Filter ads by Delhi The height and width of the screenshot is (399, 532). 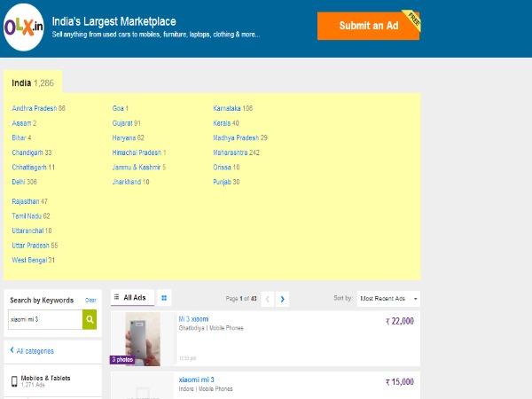(25, 182)
